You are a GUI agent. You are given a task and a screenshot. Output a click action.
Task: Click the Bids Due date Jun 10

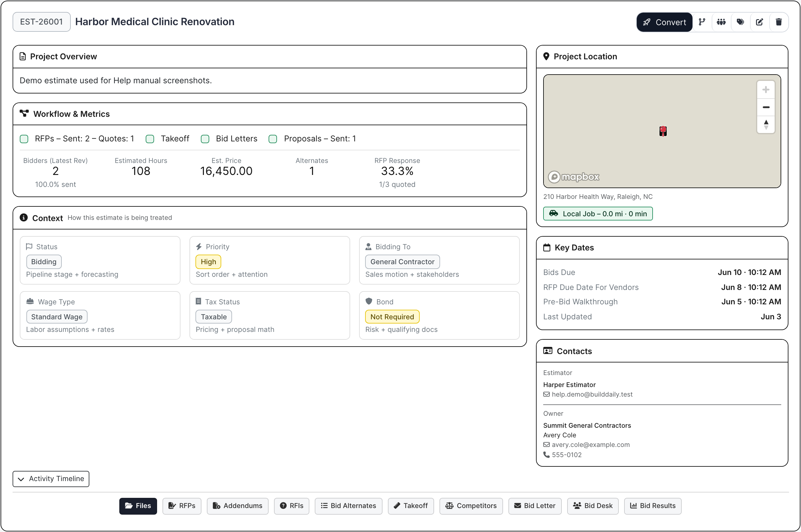point(749,273)
